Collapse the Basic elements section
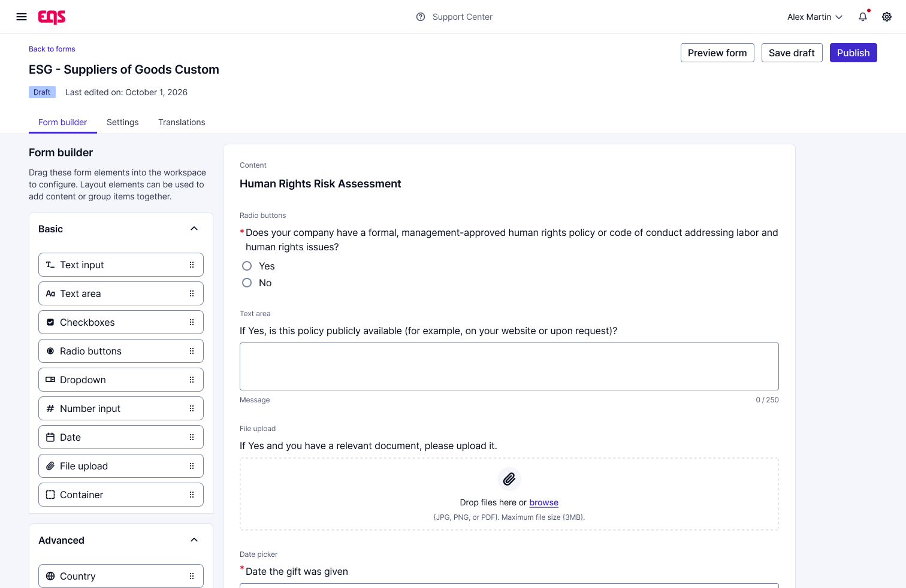The image size is (906, 588). (x=194, y=229)
